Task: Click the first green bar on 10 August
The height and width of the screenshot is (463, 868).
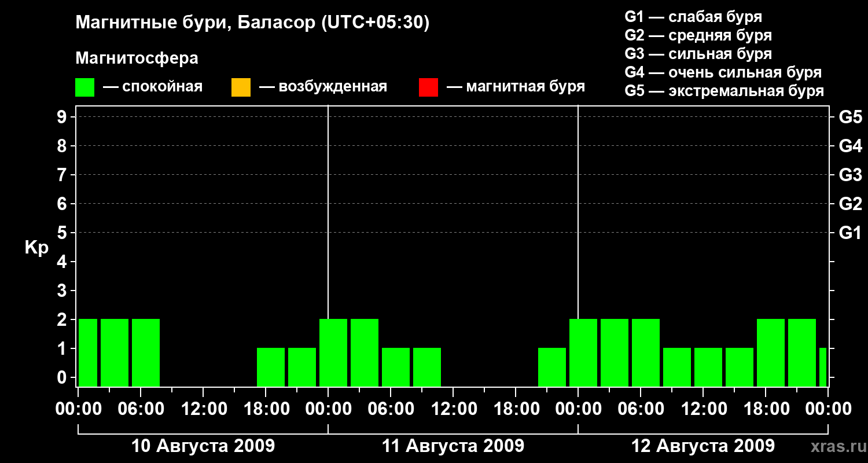Action: 88,352
